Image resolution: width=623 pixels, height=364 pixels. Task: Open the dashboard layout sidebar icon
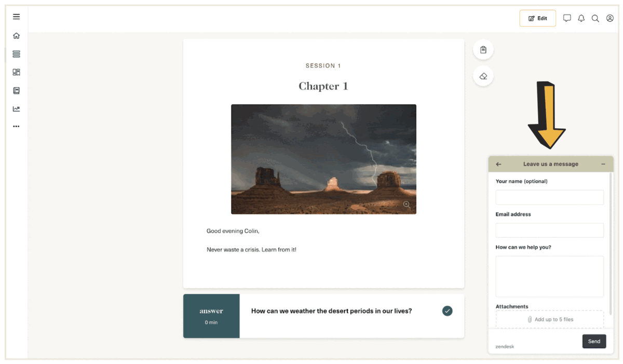(x=16, y=72)
